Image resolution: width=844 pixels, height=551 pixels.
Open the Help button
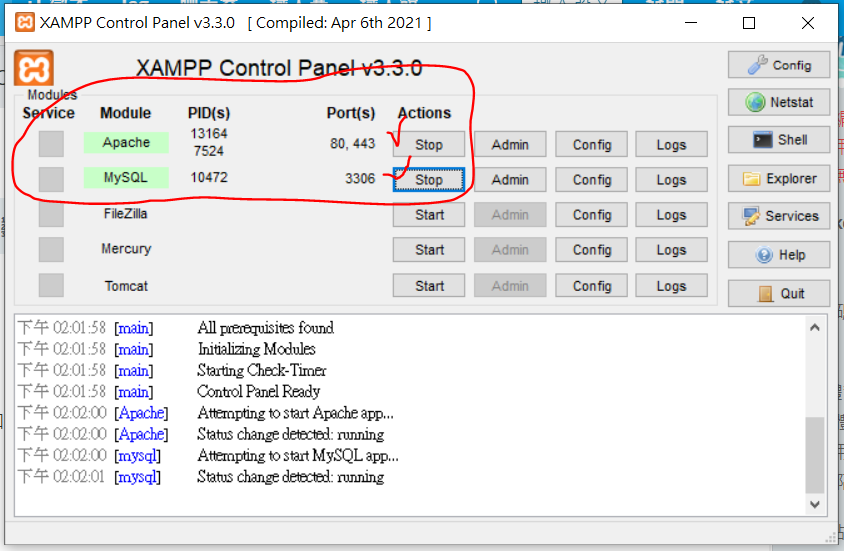(779, 255)
